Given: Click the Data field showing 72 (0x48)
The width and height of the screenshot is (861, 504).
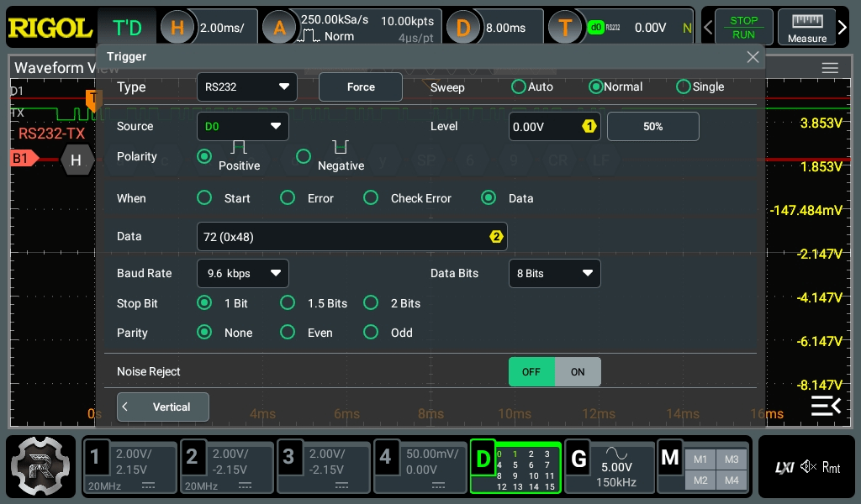Looking at the screenshot, I should click(x=352, y=236).
